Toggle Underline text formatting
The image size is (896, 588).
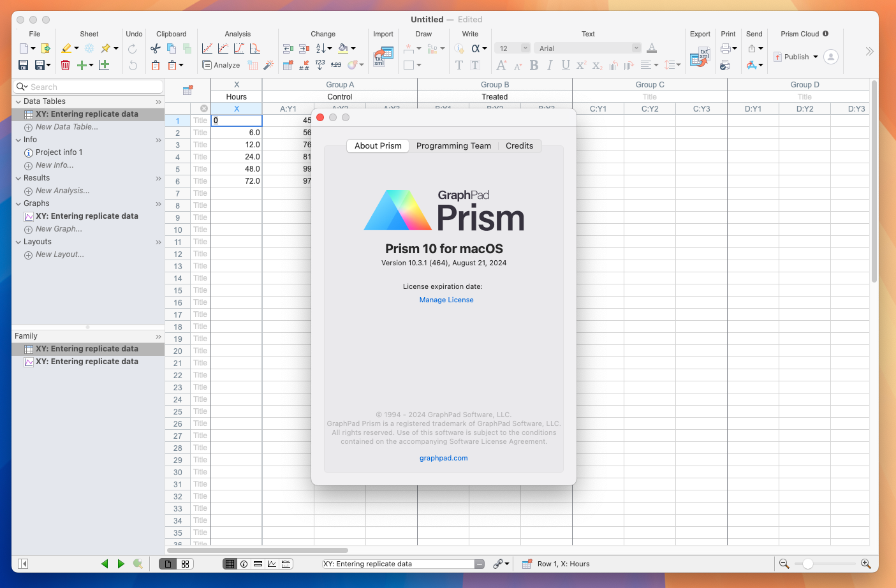(x=566, y=65)
